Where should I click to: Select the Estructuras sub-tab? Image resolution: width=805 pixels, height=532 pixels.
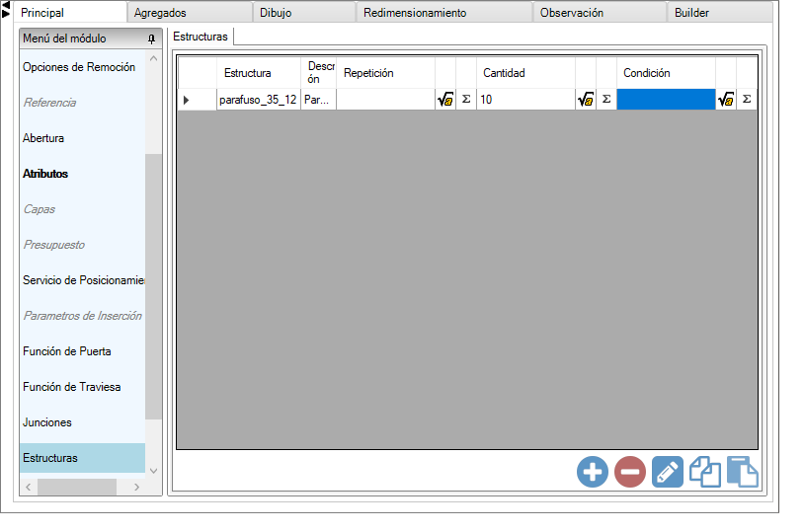click(201, 37)
